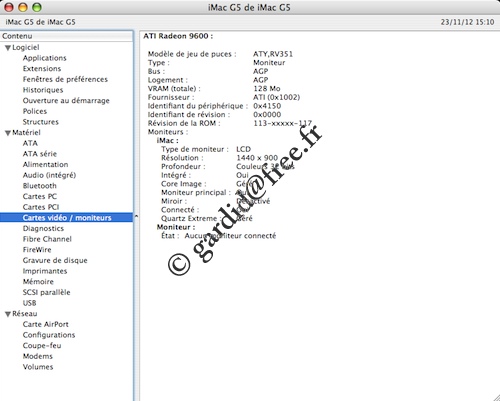Open Carte AirPort details
This screenshot has height=401, width=500.
46,324
